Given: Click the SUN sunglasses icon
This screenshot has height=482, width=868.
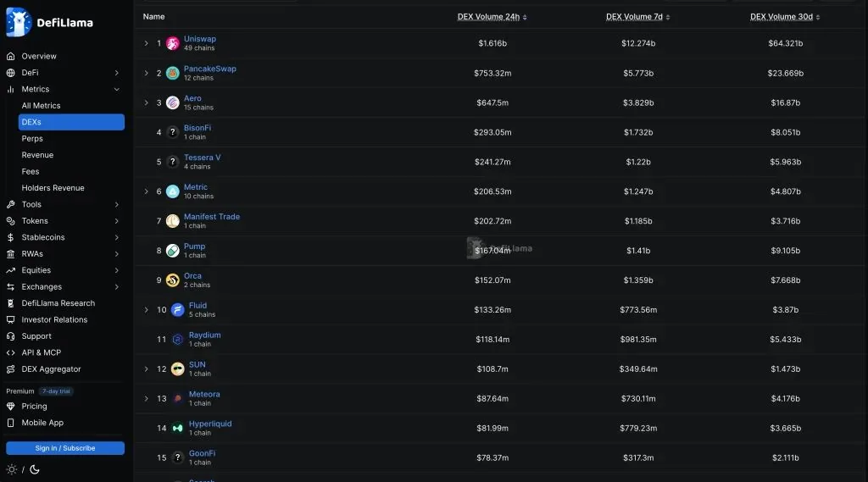Looking at the screenshot, I should point(178,368).
